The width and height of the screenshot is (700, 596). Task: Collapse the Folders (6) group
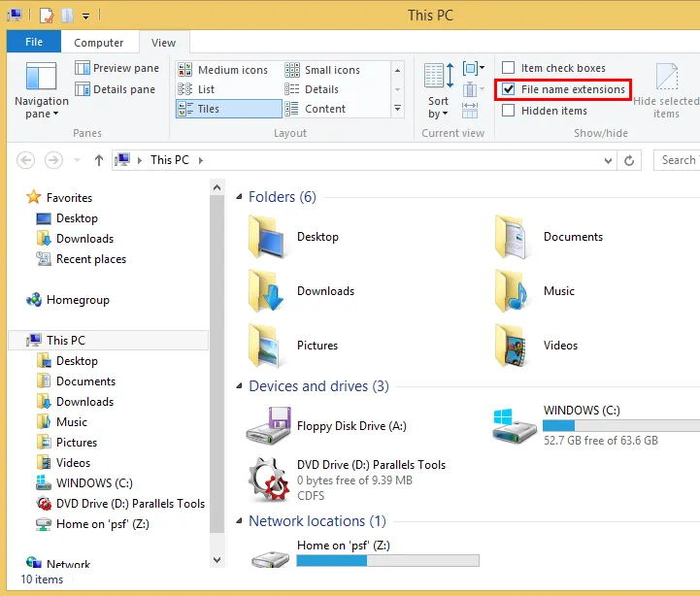[x=239, y=196]
